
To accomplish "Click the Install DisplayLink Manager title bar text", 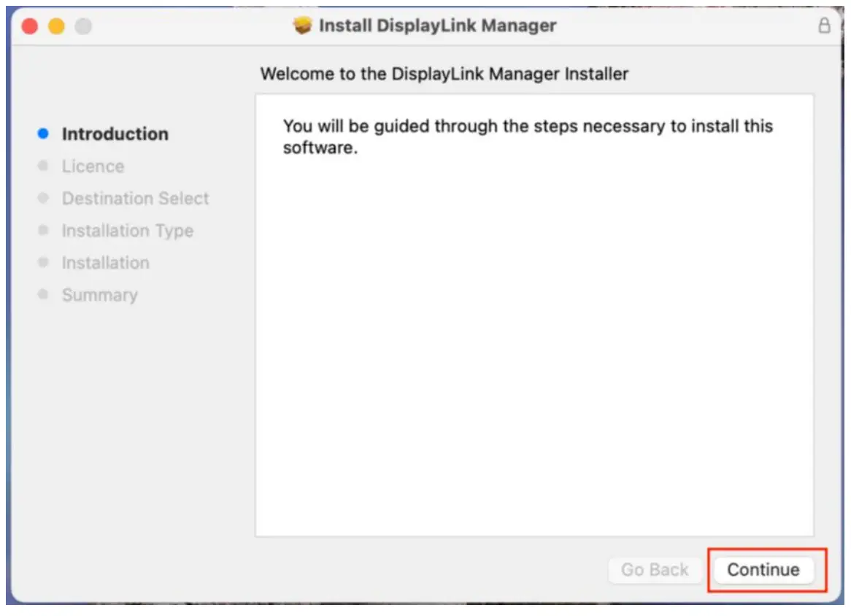I will click(438, 25).
